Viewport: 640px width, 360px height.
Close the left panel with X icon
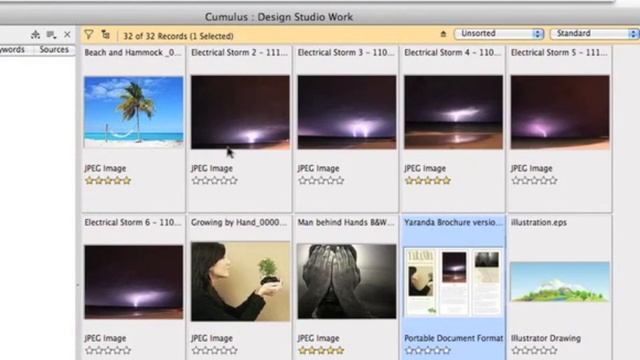[67, 35]
